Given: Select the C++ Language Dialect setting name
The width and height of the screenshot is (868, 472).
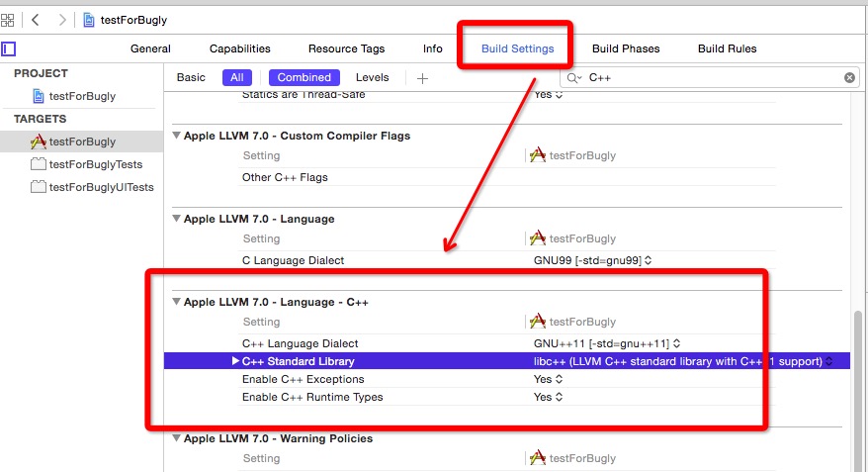Looking at the screenshot, I should 300,343.
